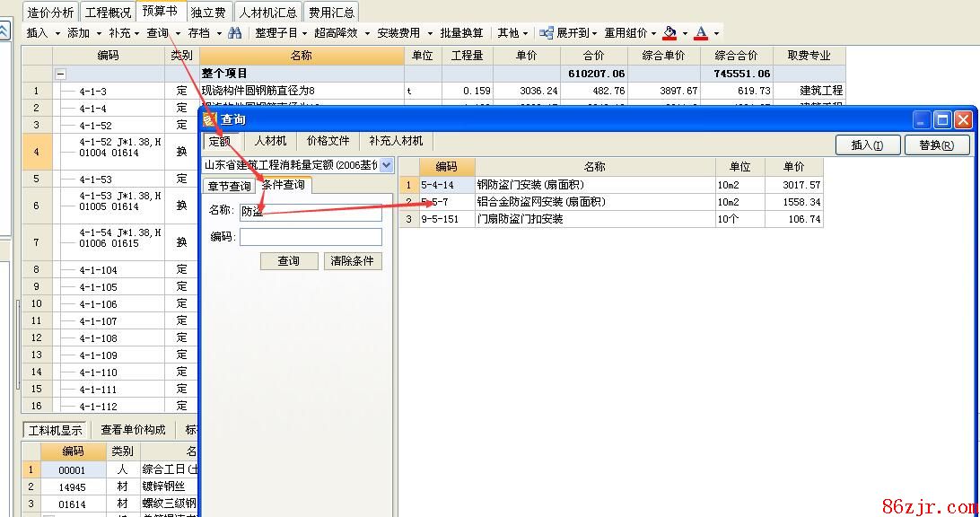Click the binoculars find icon in toolbar
The image size is (980, 517).
pos(235,33)
